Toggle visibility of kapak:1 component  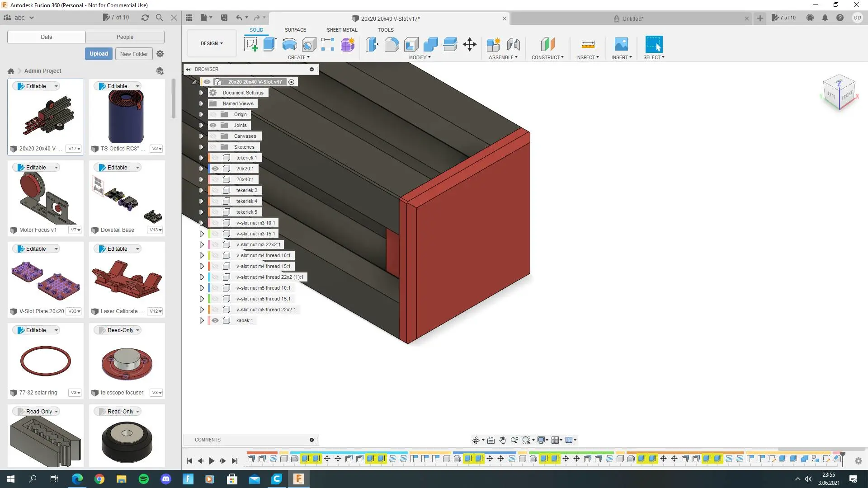216,320
